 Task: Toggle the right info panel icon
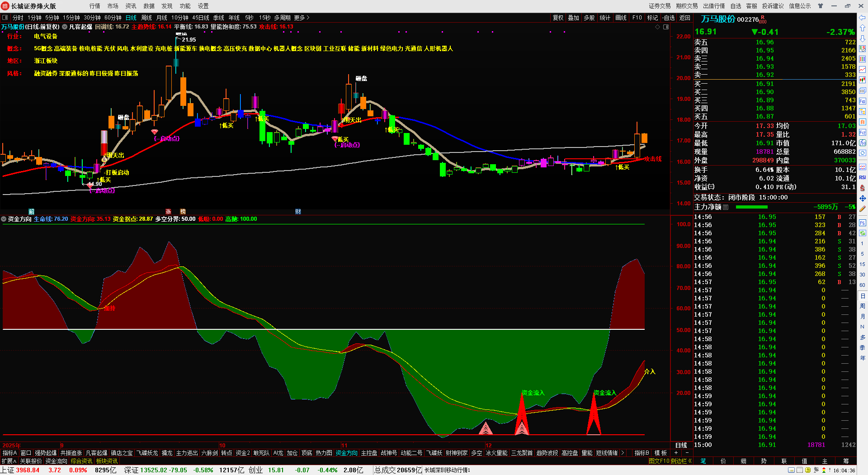coord(666,27)
